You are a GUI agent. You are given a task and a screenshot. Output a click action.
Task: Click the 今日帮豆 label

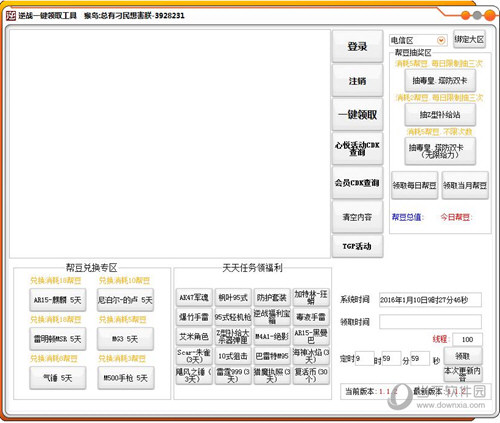456,217
